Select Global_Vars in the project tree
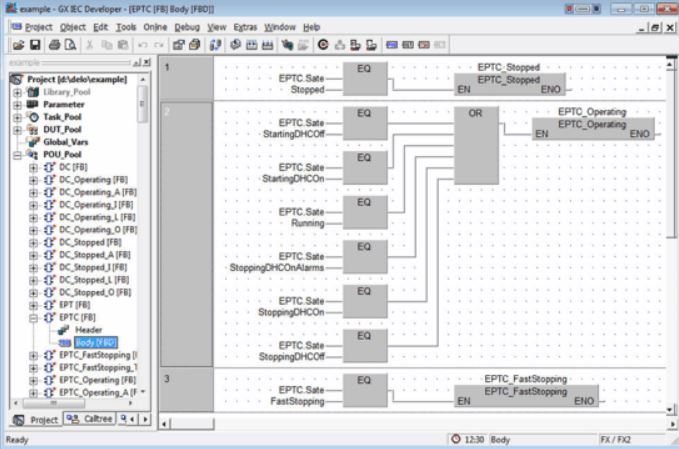This screenshot has width=679, height=449. [63, 142]
